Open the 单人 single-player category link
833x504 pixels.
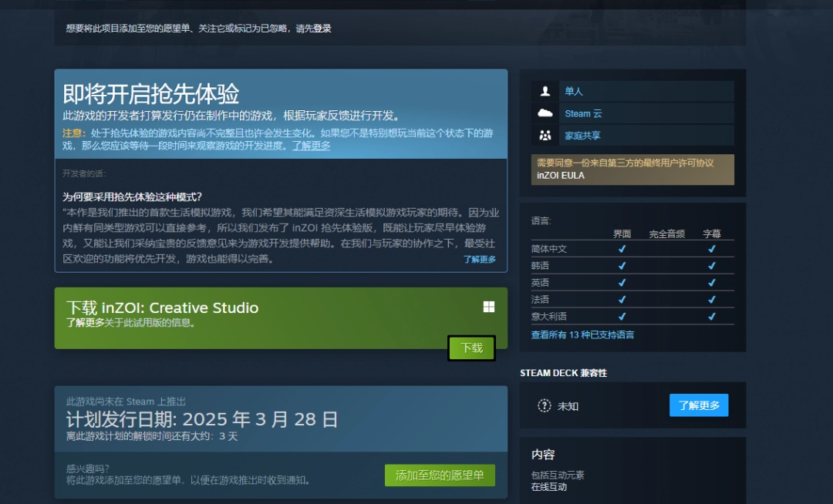click(574, 91)
